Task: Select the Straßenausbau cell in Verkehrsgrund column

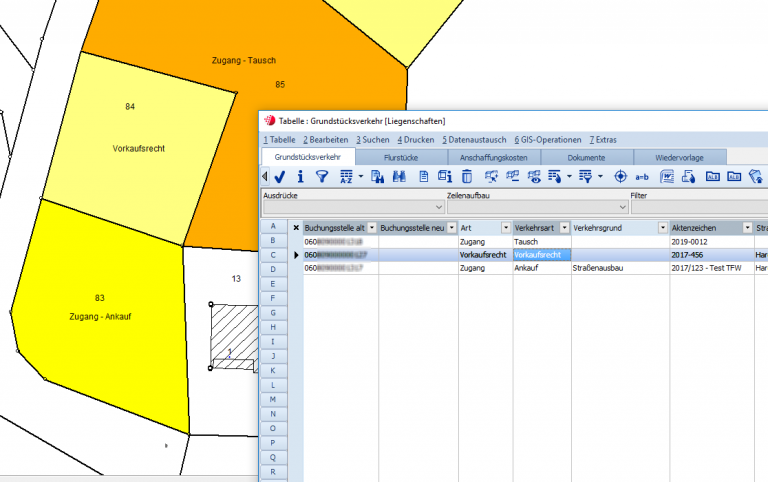Action: coord(600,268)
